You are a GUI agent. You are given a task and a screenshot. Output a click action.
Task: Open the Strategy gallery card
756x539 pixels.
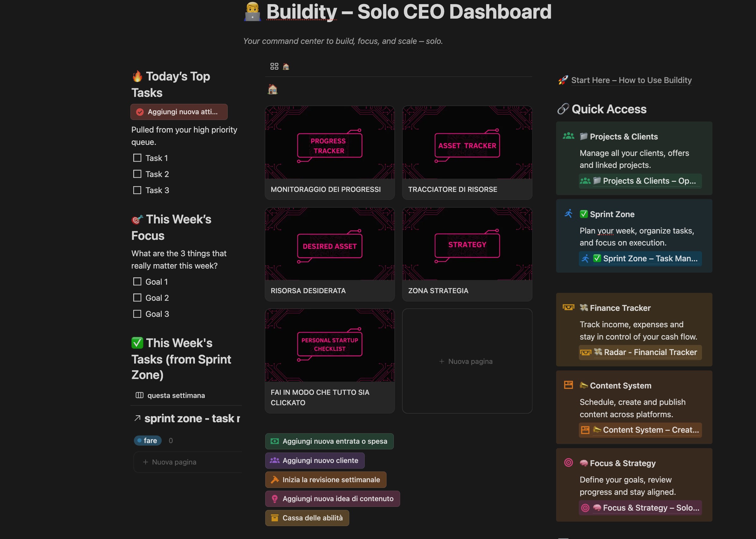tap(467, 254)
